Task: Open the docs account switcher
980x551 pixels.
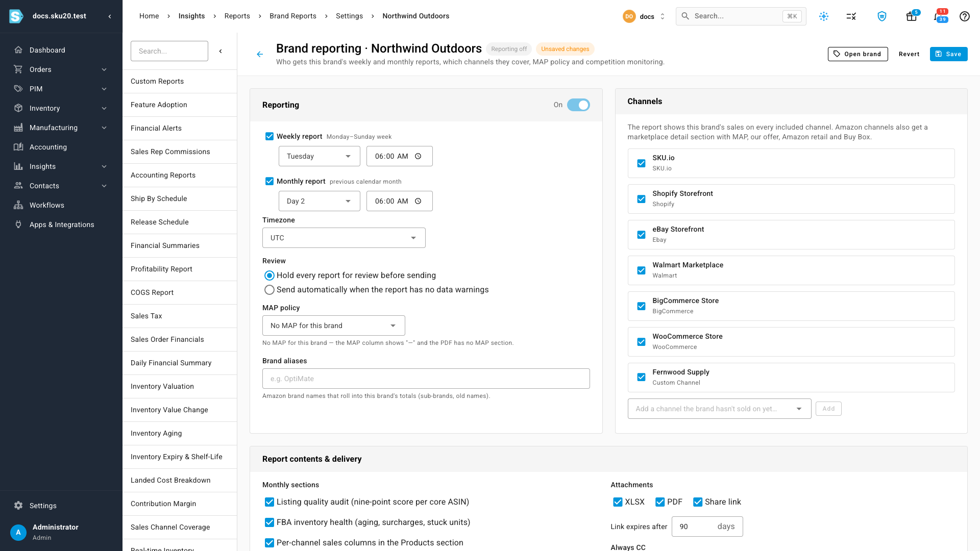Action: pos(644,16)
